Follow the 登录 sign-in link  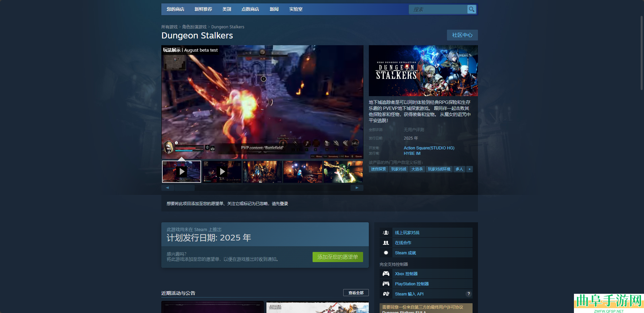click(x=284, y=204)
